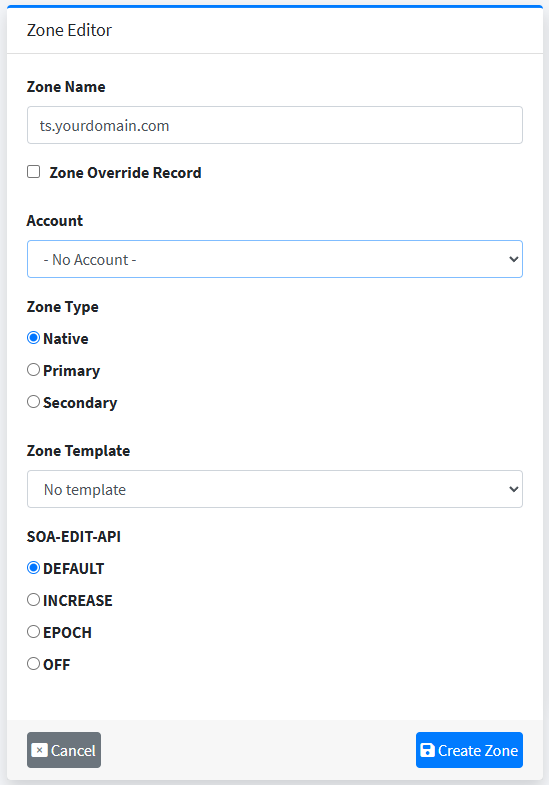
Task: Select the EPOCH SOA-EDIT-API radio
Action: tap(34, 632)
